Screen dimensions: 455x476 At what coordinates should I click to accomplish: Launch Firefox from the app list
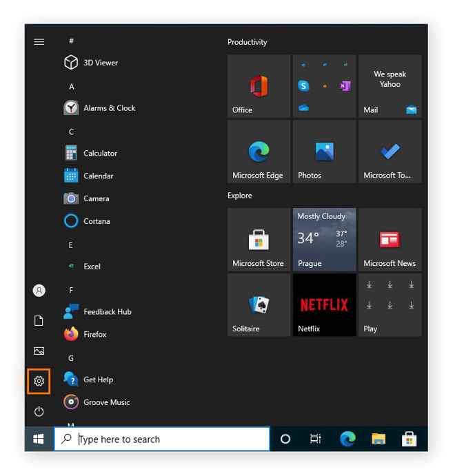(85, 334)
